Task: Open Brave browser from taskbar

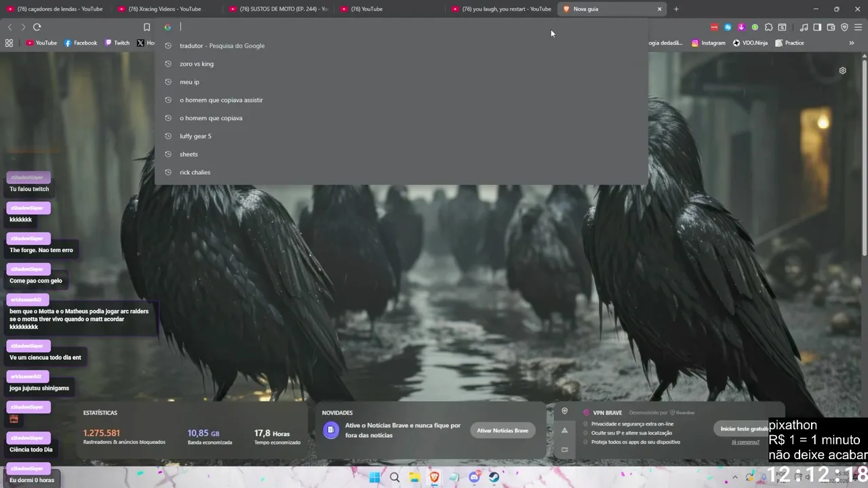Action: (434, 477)
